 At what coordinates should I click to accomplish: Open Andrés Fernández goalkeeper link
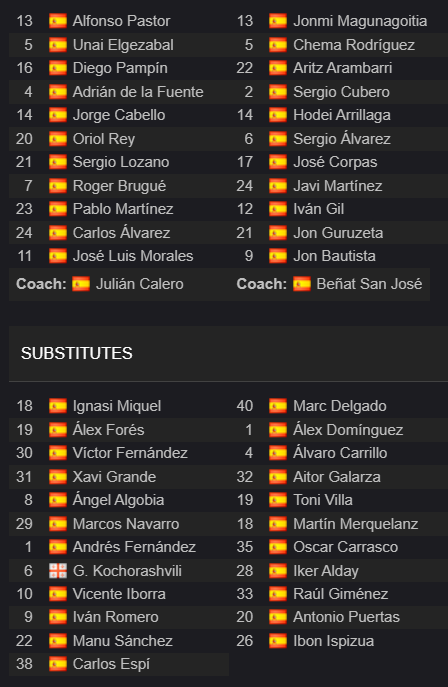134,547
